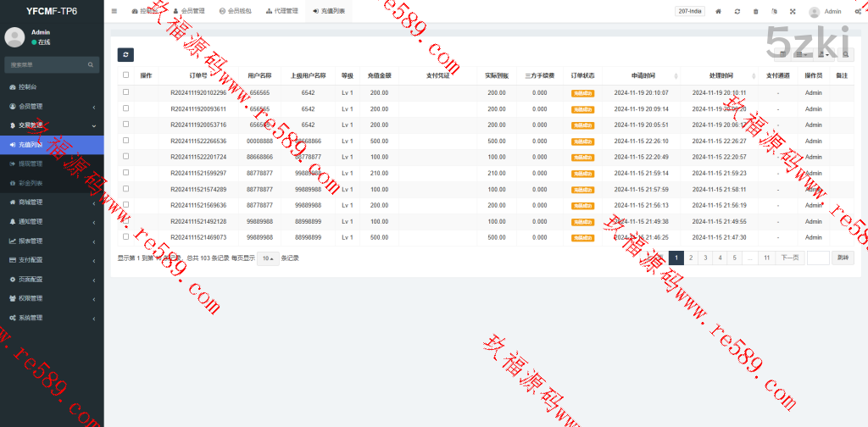The height and width of the screenshot is (427, 868).
Task: Switch to the 代理管理 tab
Action: tap(281, 11)
